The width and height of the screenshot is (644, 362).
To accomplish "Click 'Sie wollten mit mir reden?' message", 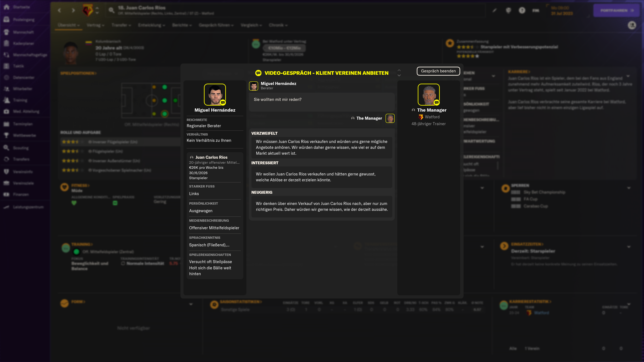I will (x=278, y=99).
